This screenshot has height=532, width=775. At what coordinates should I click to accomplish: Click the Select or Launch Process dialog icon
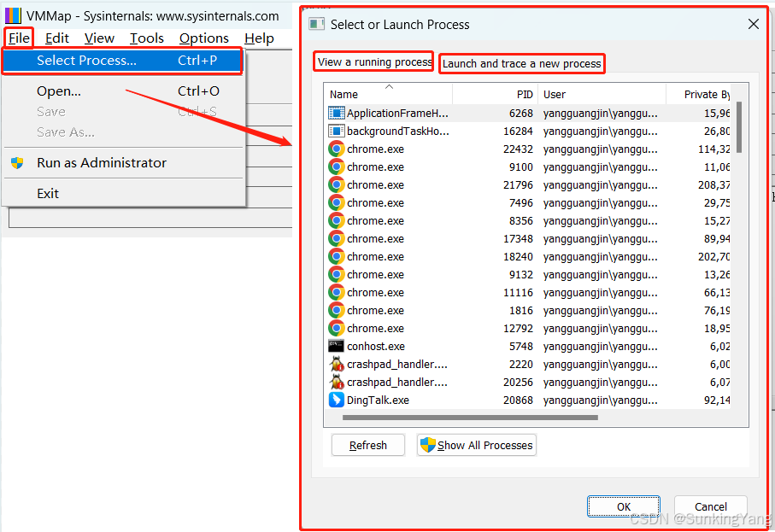point(316,24)
